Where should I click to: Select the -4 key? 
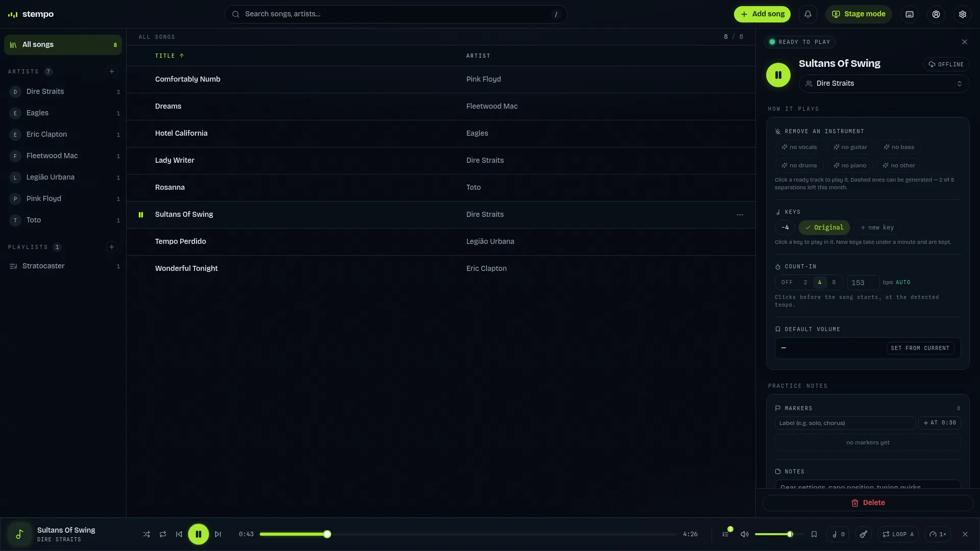tap(785, 228)
